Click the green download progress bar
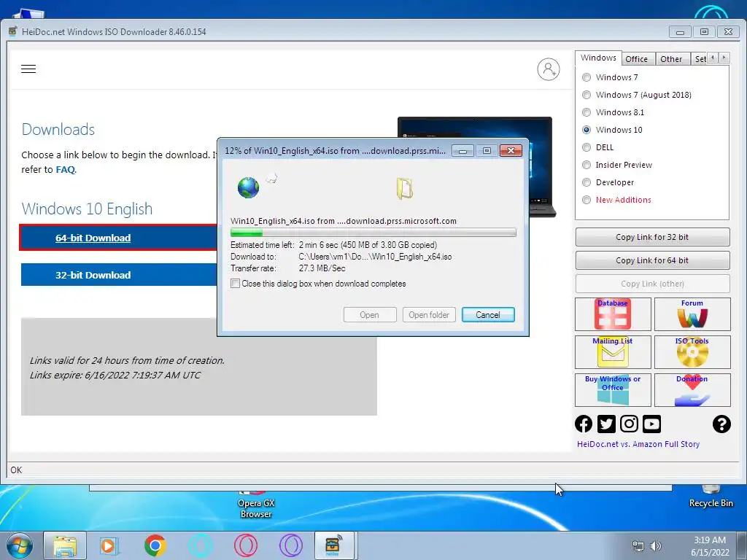The height and width of the screenshot is (560, 747). 373,233
